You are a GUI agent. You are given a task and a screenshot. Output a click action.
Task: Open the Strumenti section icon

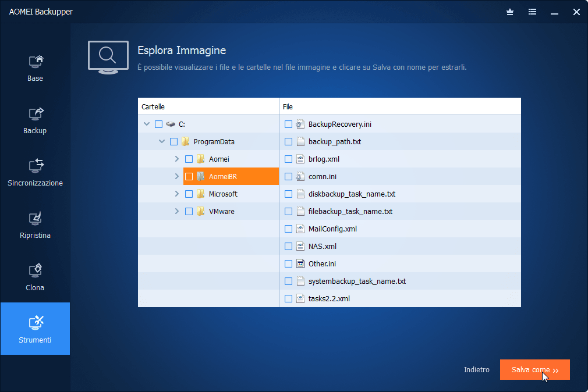pos(36,323)
